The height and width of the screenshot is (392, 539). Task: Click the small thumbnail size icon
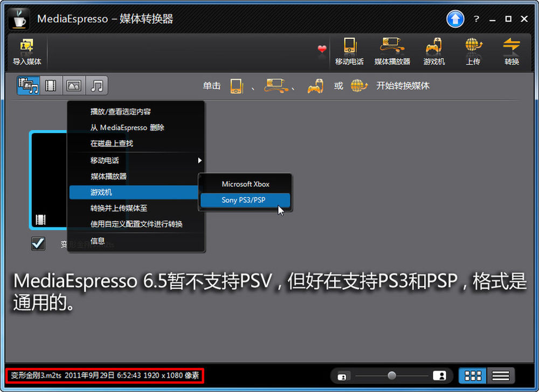tap(342, 376)
